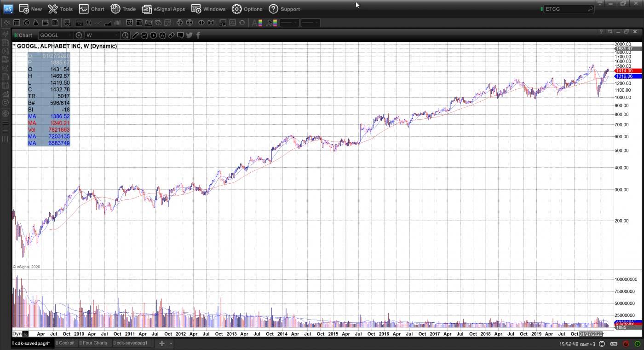Open the New menu

[x=30, y=9]
